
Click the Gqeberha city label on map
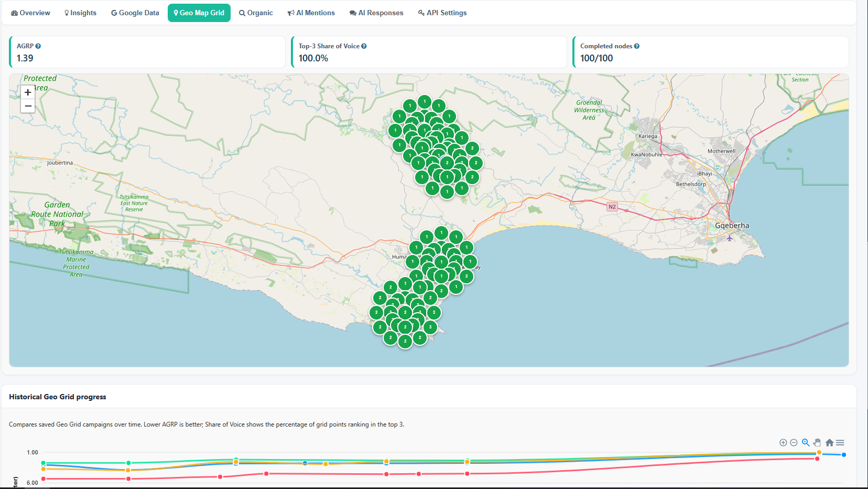(x=732, y=226)
